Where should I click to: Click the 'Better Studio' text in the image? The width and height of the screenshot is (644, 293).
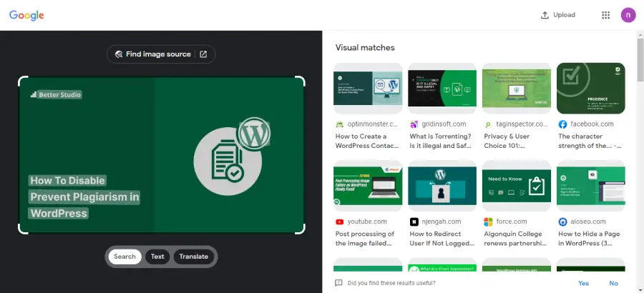(x=60, y=95)
